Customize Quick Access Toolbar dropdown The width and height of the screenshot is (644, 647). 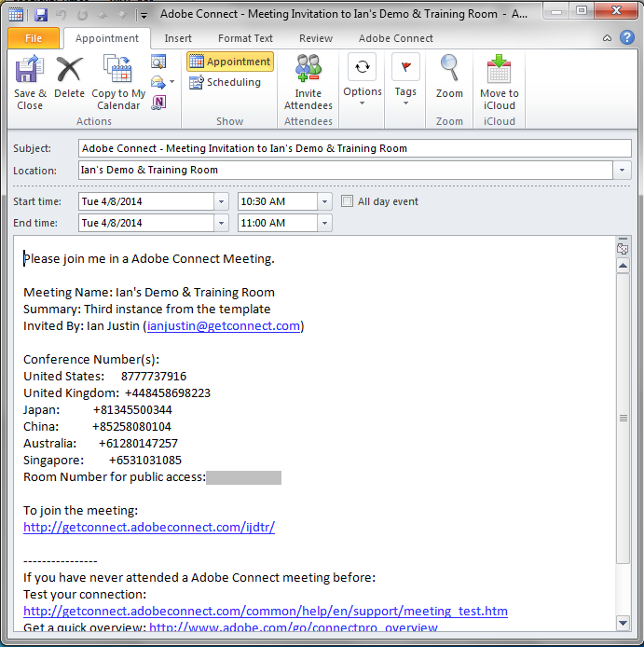(144, 16)
